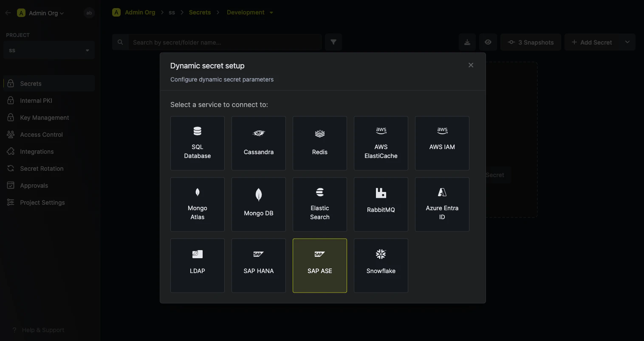Click the Admin Org 'A' logo in breadcrumb
Image resolution: width=644 pixels, height=341 pixels.
(116, 12)
